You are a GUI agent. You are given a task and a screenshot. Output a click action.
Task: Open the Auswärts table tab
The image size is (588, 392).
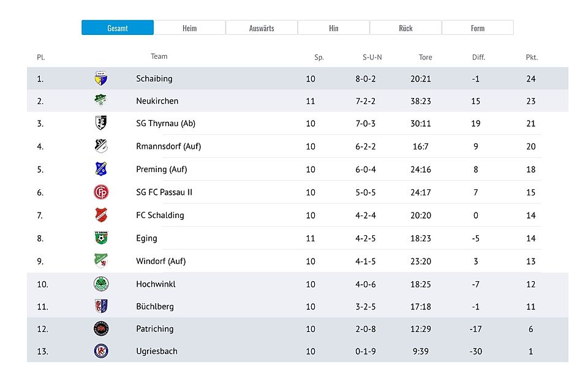262,28
